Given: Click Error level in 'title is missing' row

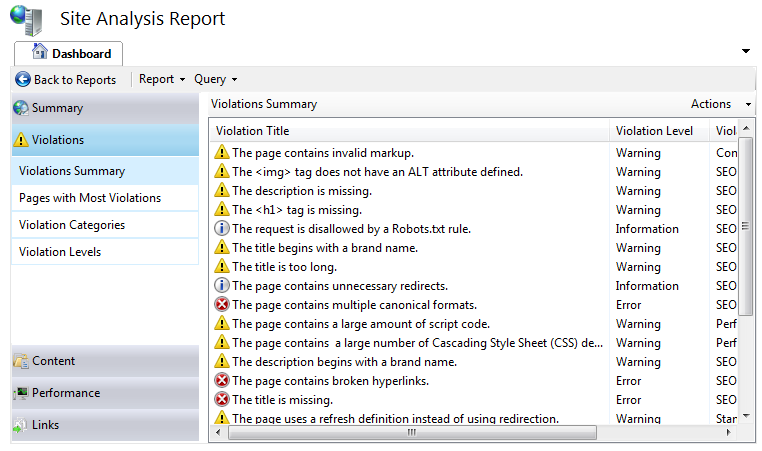Looking at the screenshot, I should tap(628, 400).
